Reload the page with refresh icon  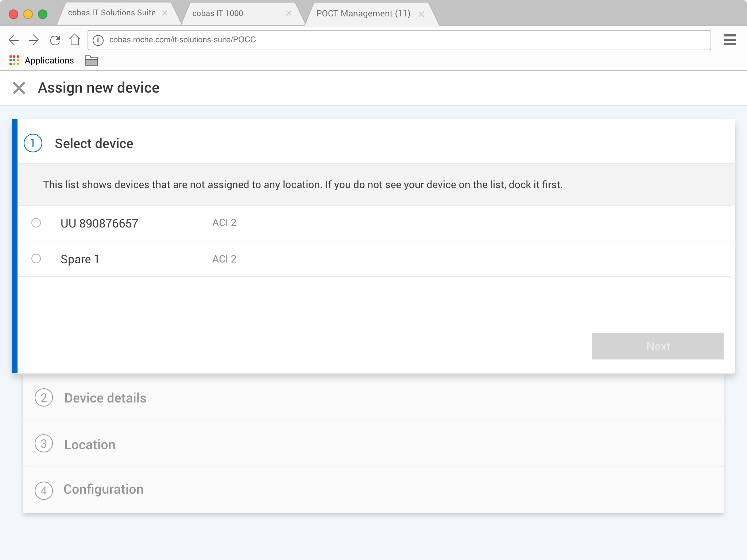coord(55,40)
